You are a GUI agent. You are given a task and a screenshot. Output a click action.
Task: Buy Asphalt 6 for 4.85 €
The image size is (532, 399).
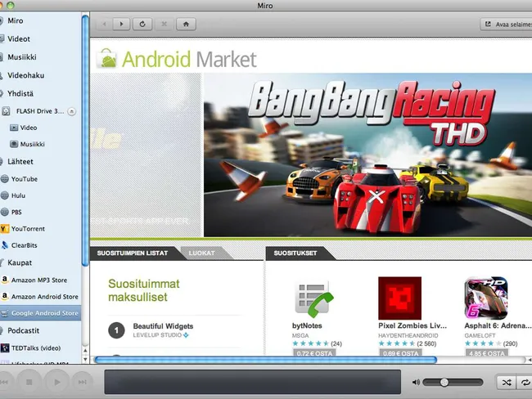(x=487, y=353)
